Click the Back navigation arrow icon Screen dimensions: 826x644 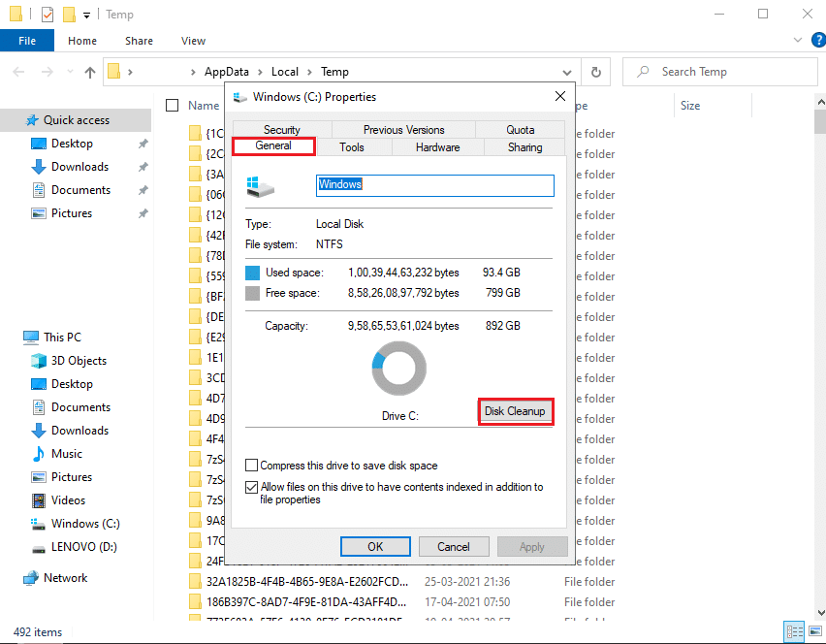19,72
